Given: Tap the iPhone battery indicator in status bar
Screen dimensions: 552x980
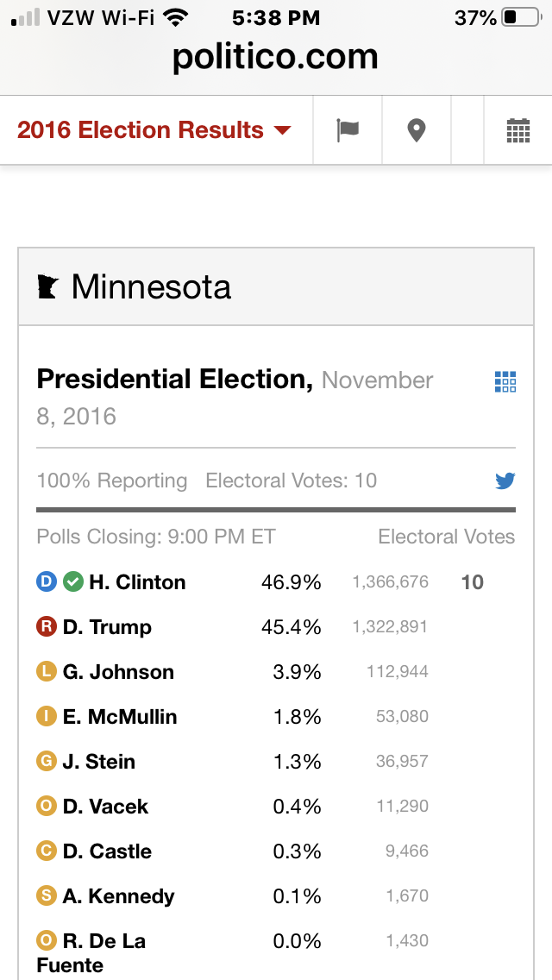Looking at the screenshot, I should click(519, 17).
